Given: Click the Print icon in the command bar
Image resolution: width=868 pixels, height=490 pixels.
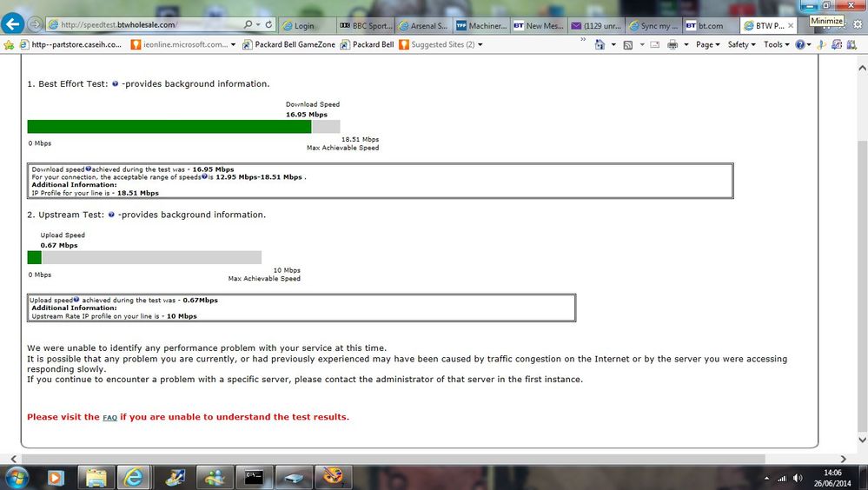Looking at the screenshot, I should (x=672, y=44).
